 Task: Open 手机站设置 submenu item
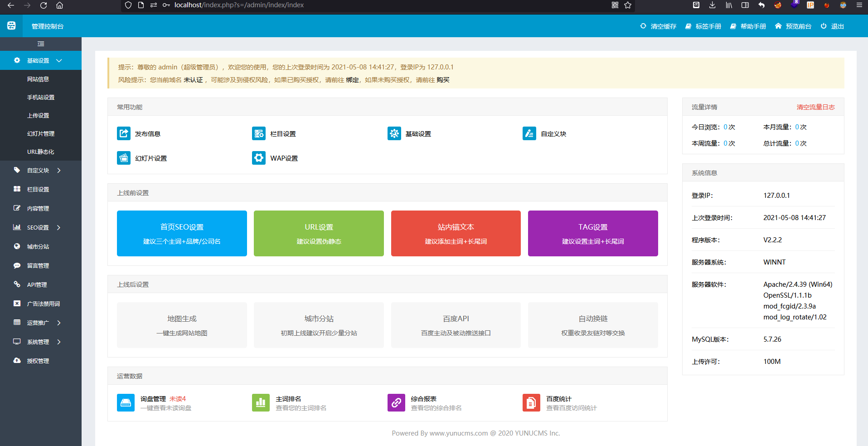41,97
